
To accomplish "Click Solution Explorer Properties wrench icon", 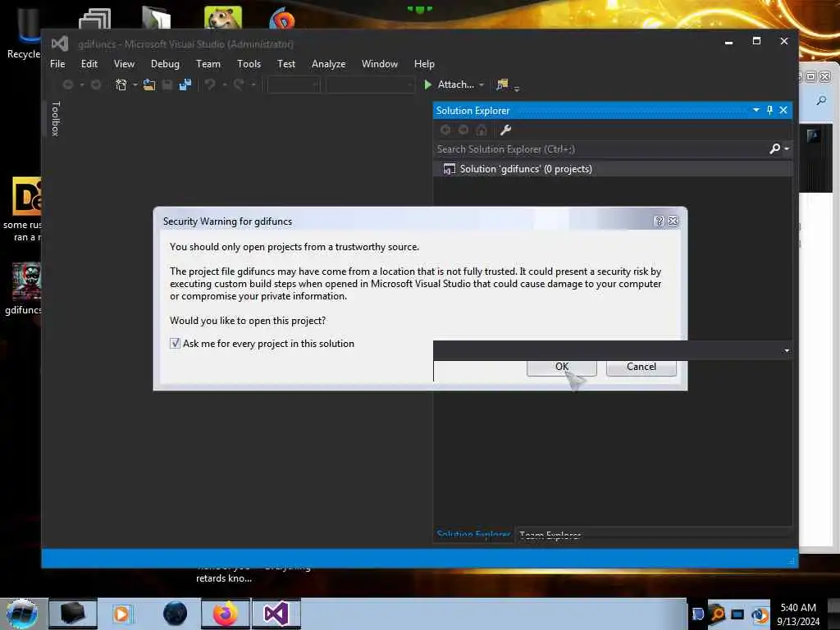I will click(x=505, y=130).
